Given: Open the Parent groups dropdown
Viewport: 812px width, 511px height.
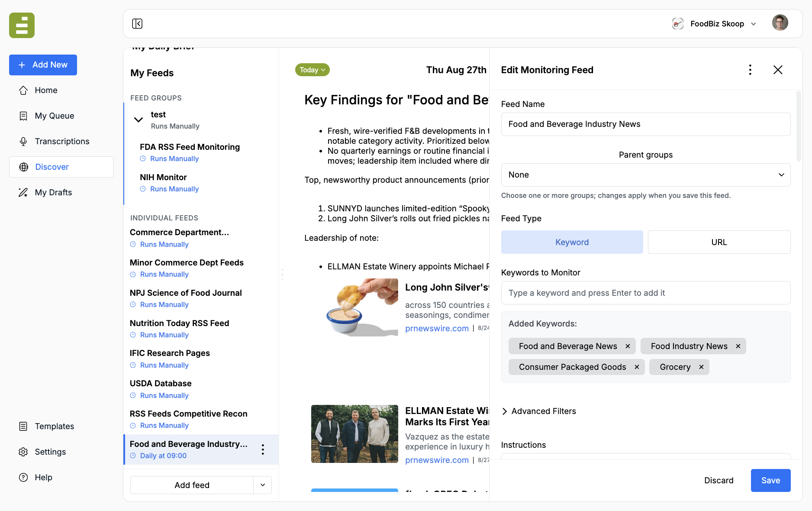Looking at the screenshot, I should pos(646,175).
